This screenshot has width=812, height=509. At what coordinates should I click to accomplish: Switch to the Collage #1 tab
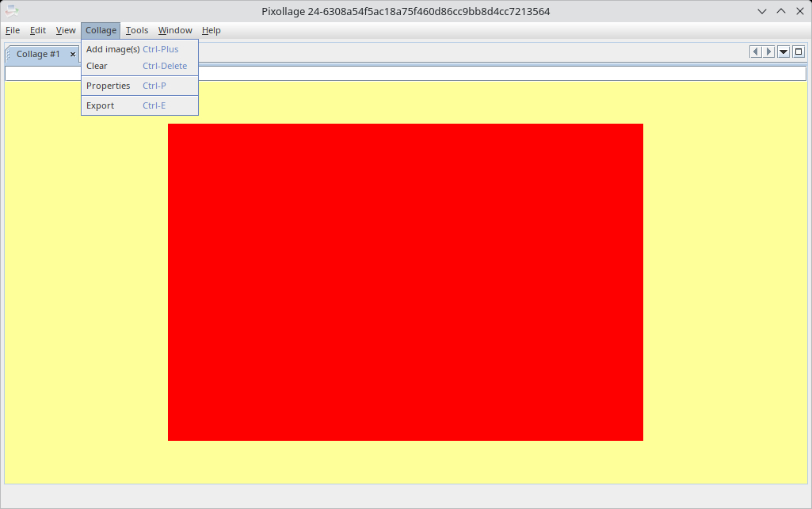click(38, 54)
